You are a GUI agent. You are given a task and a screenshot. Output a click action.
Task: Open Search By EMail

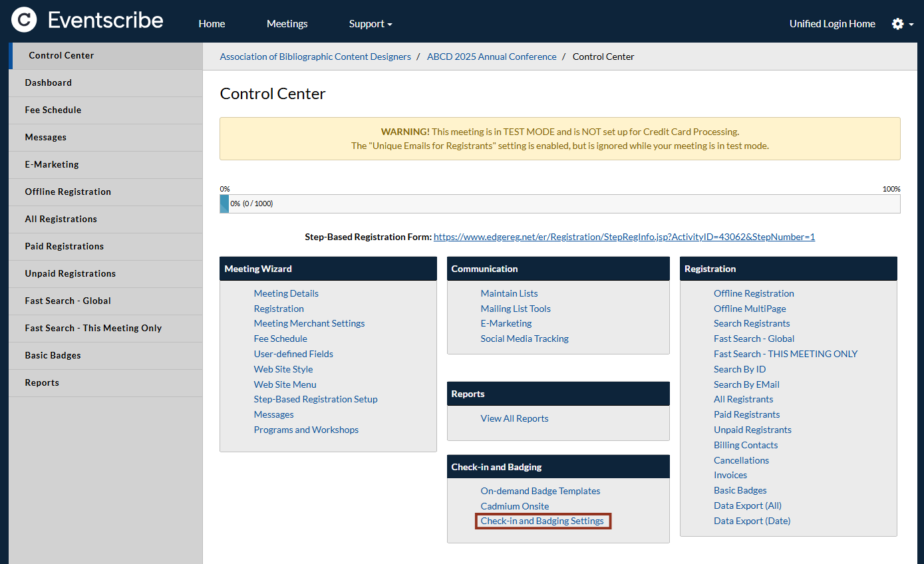pyautogui.click(x=746, y=384)
